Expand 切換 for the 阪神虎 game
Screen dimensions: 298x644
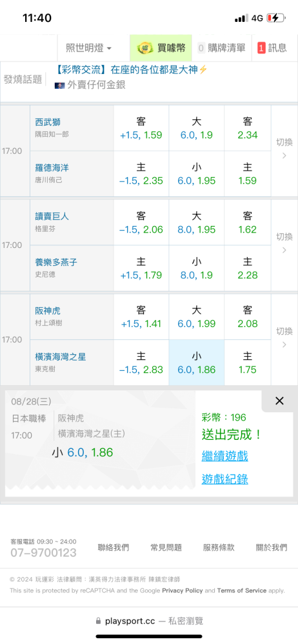(x=284, y=337)
